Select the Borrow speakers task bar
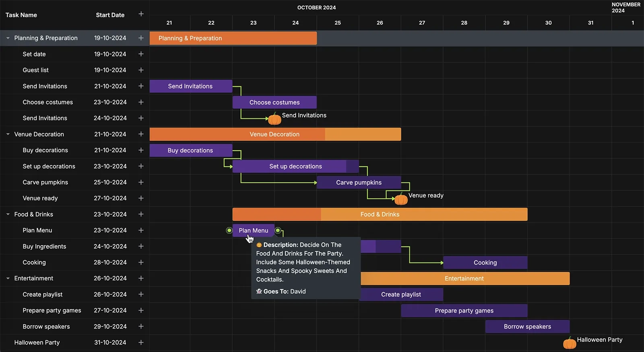This screenshot has height=352, width=644. 527,327
